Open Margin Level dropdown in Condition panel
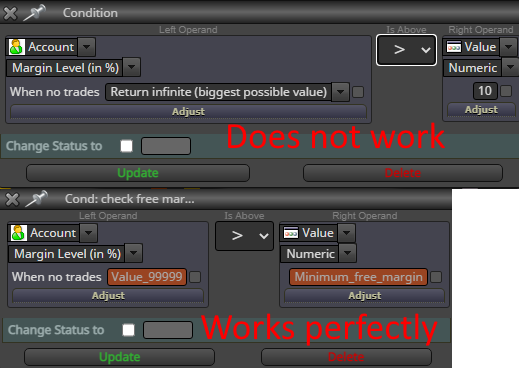Viewport: 519px width, 368px height. coord(132,67)
